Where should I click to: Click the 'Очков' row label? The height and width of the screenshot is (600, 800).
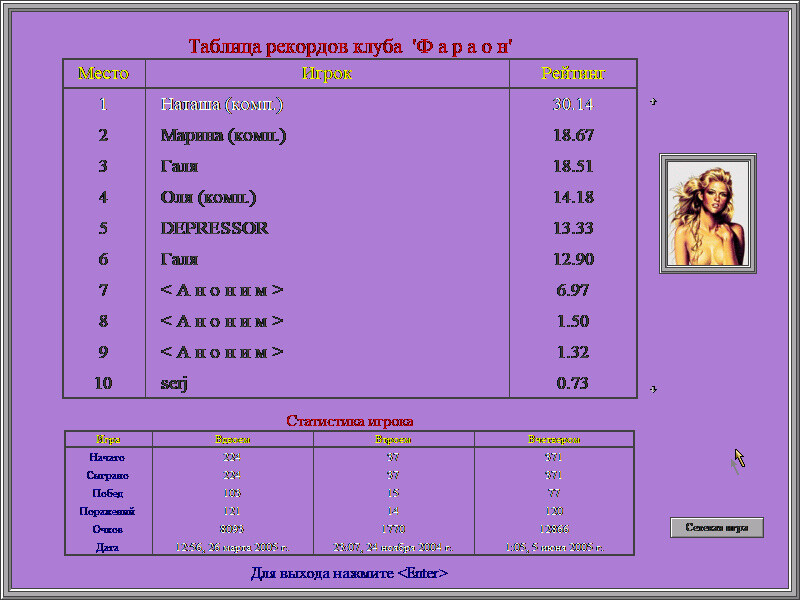pos(108,530)
